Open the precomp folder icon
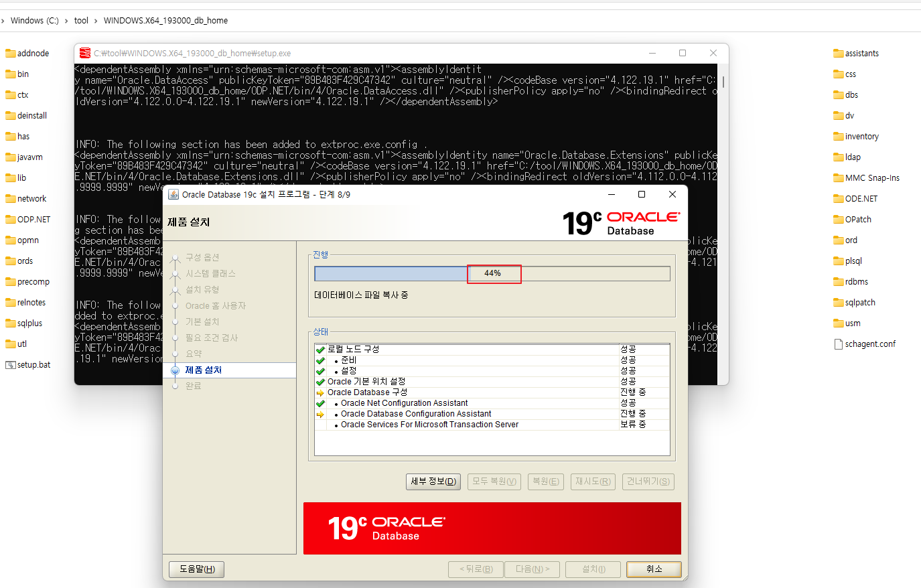This screenshot has height=588, width=921. point(11,282)
